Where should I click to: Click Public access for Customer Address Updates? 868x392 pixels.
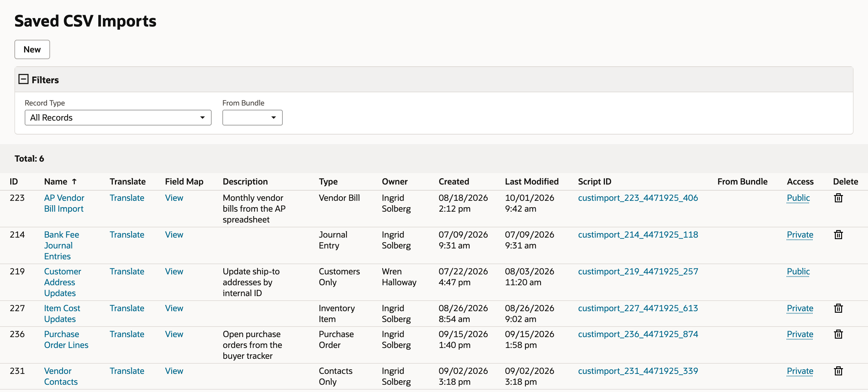coord(798,271)
